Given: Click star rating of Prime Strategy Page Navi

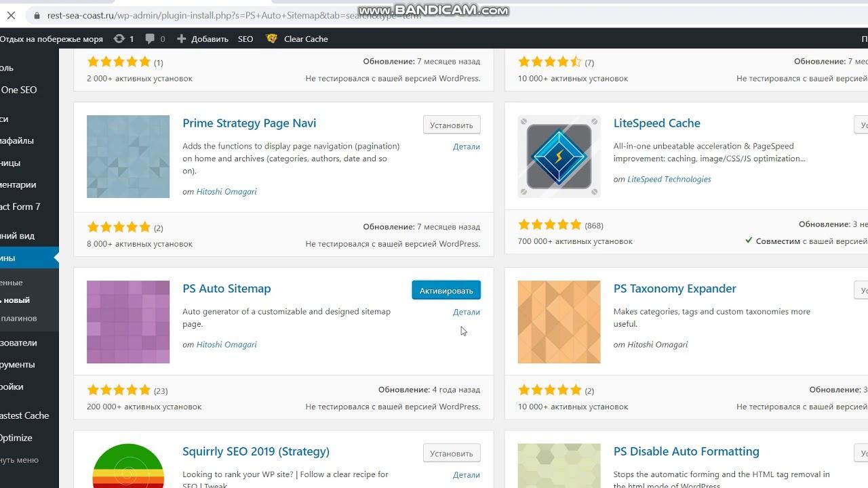Looking at the screenshot, I should click(x=119, y=227).
